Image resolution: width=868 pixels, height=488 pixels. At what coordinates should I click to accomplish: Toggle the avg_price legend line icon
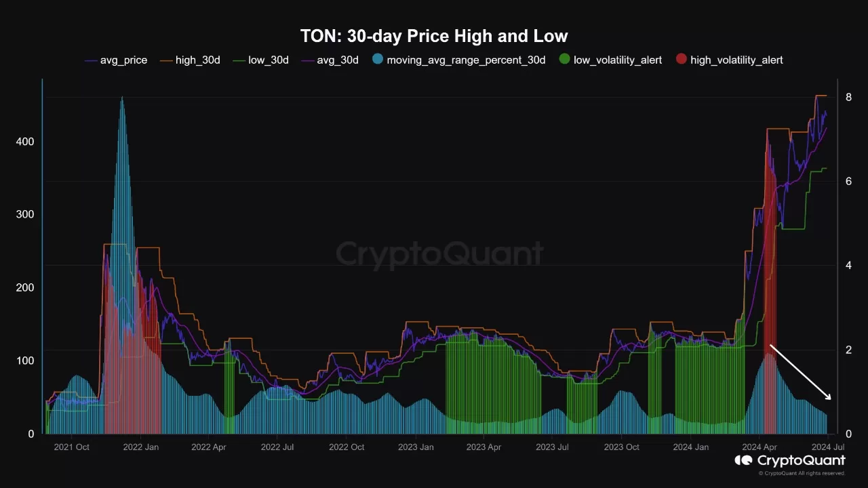[x=91, y=60]
